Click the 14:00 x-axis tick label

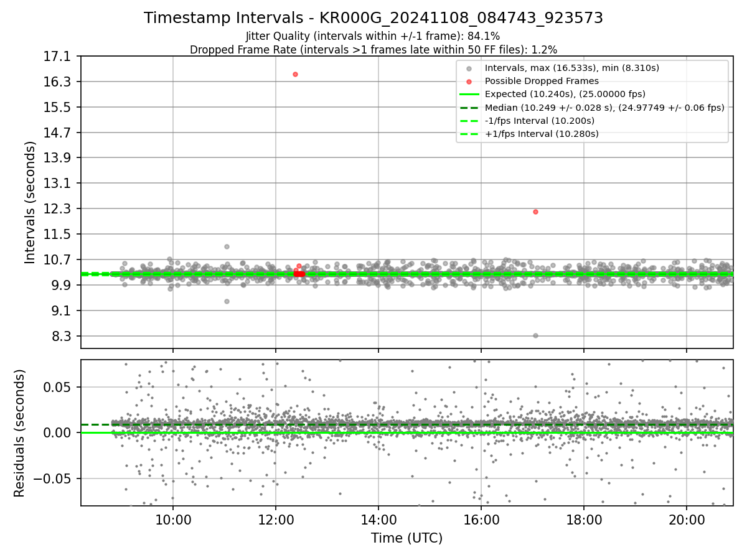(378, 520)
